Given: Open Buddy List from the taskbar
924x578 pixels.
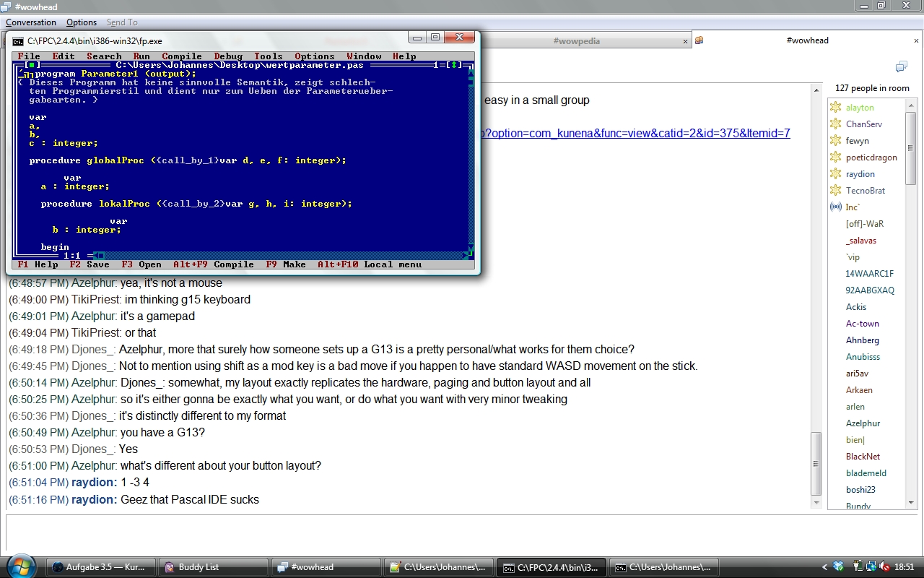Looking at the screenshot, I should click(x=214, y=567).
